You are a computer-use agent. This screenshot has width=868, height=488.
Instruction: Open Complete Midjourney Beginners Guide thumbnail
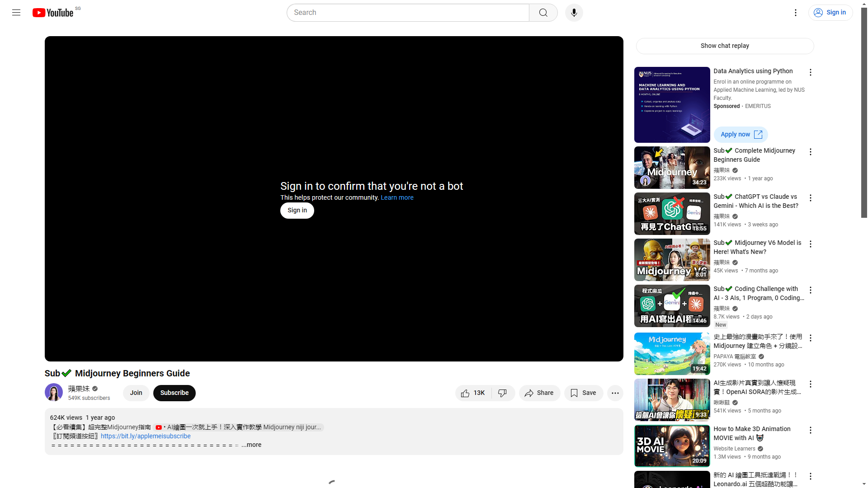[x=672, y=168]
